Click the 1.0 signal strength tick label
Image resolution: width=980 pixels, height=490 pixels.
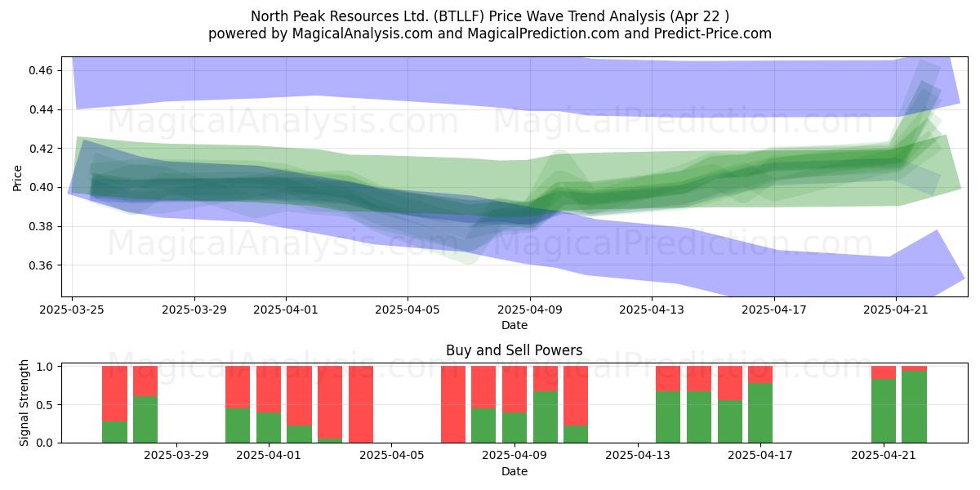[x=47, y=366]
